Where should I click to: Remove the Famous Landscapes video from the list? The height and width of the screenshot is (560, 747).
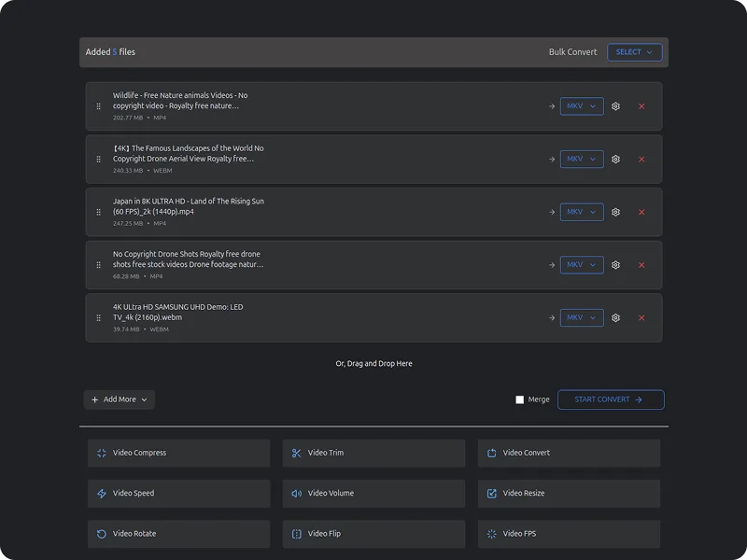[x=641, y=159]
